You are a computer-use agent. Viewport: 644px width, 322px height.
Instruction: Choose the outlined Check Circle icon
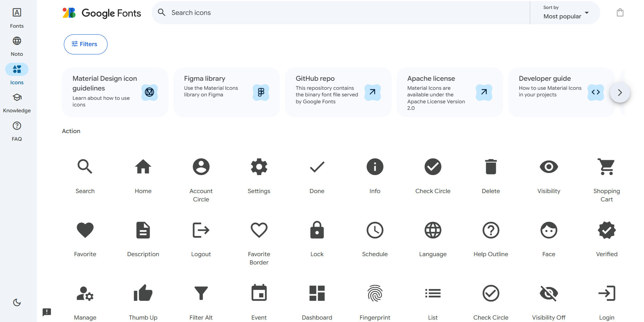491,294
